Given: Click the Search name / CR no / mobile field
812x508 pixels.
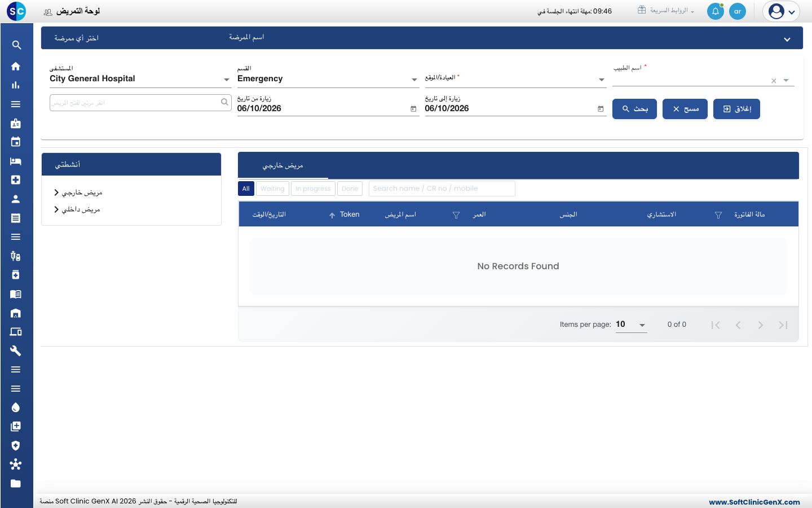Looking at the screenshot, I should [x=442, y=189].
